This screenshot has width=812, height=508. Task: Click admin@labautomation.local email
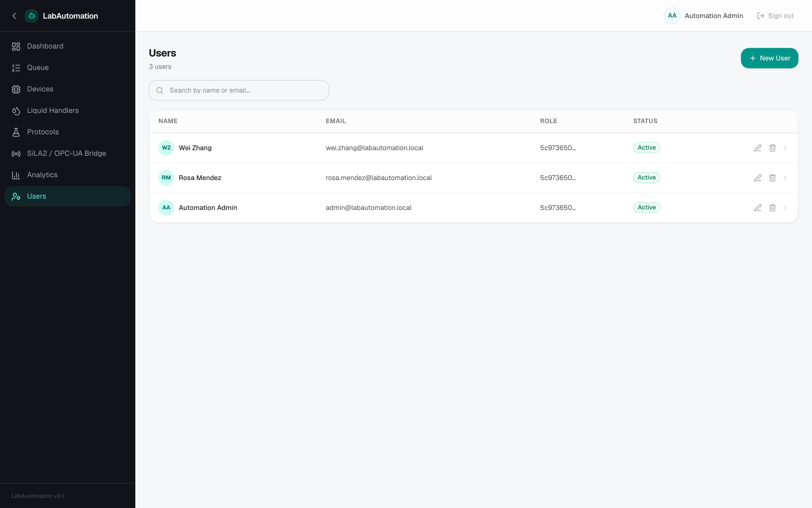[369, 208]
